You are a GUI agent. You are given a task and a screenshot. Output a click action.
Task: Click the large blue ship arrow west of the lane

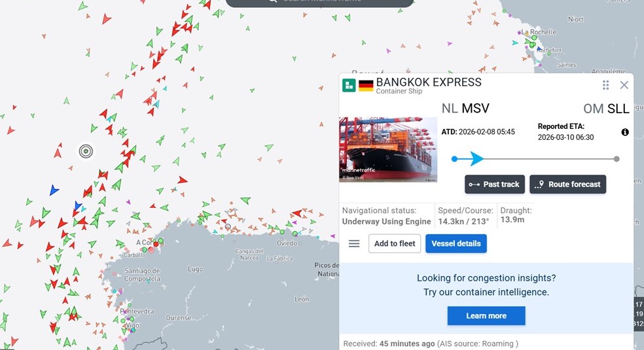(54, 190)
